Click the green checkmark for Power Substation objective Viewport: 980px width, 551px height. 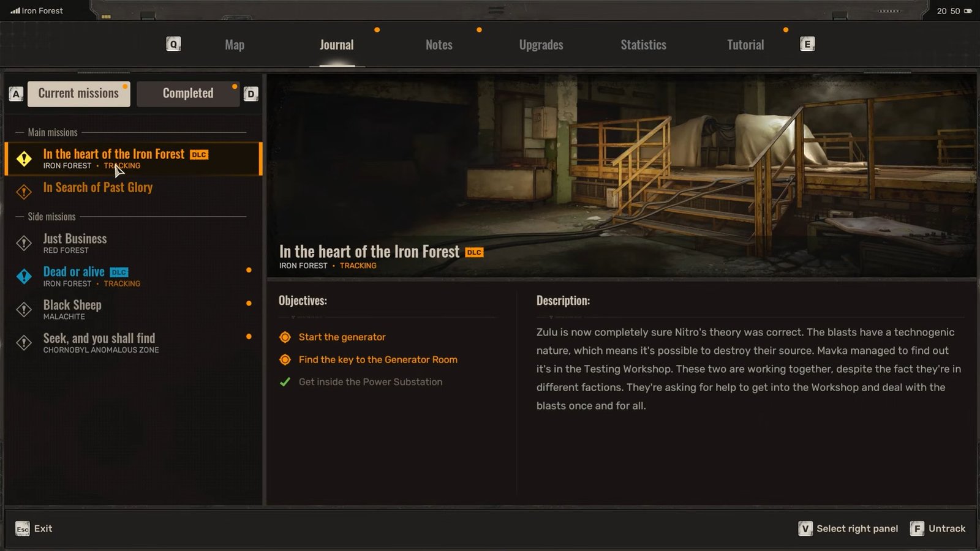tap(285, 382)
